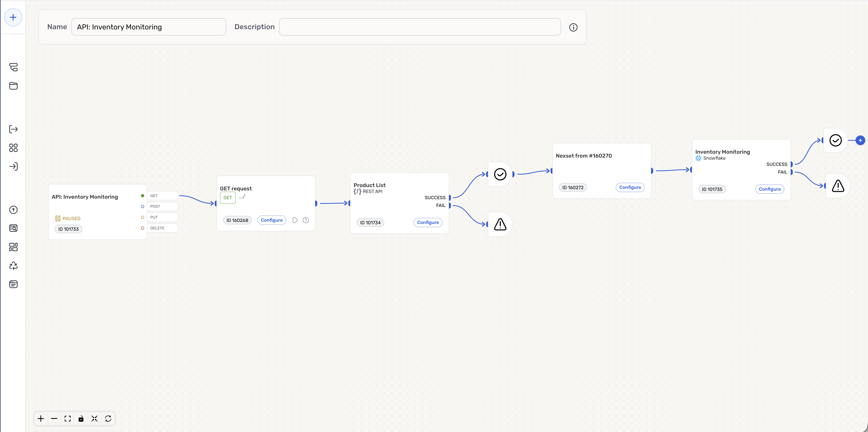Click the blue plus button in sidebar
Screen dimensions: 868x432
[13, 17]
